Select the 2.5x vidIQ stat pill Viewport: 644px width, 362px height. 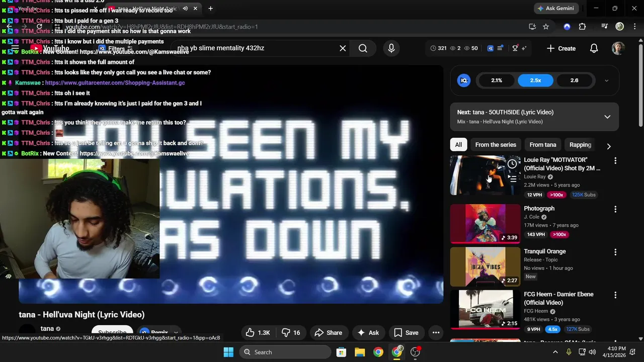[535, 80]
